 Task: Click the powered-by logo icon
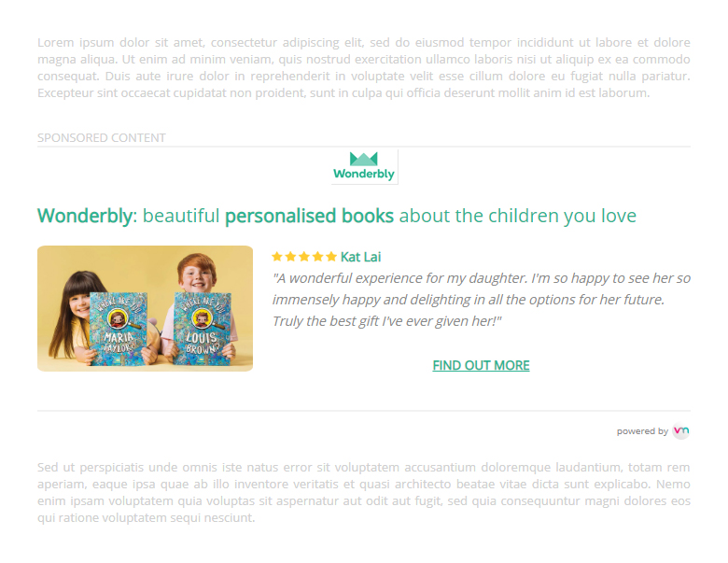(x=681, y=430)
